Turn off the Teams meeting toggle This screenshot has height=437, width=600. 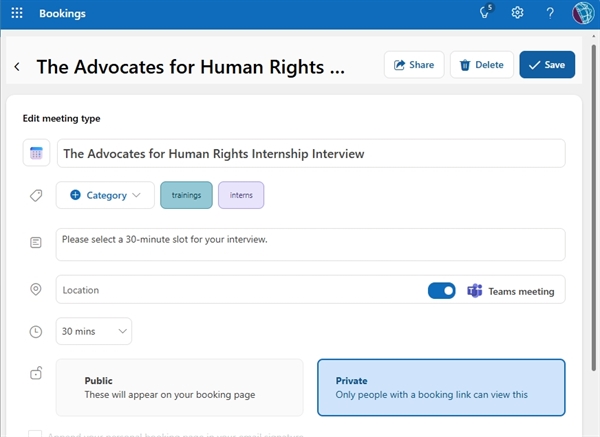[x=441, y=290]
